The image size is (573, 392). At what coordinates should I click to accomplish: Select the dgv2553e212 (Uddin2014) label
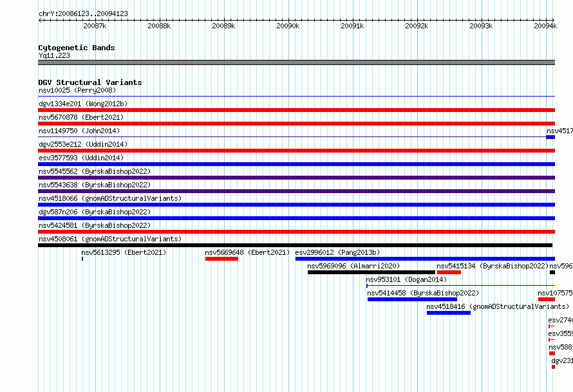[x=83, y=144]
